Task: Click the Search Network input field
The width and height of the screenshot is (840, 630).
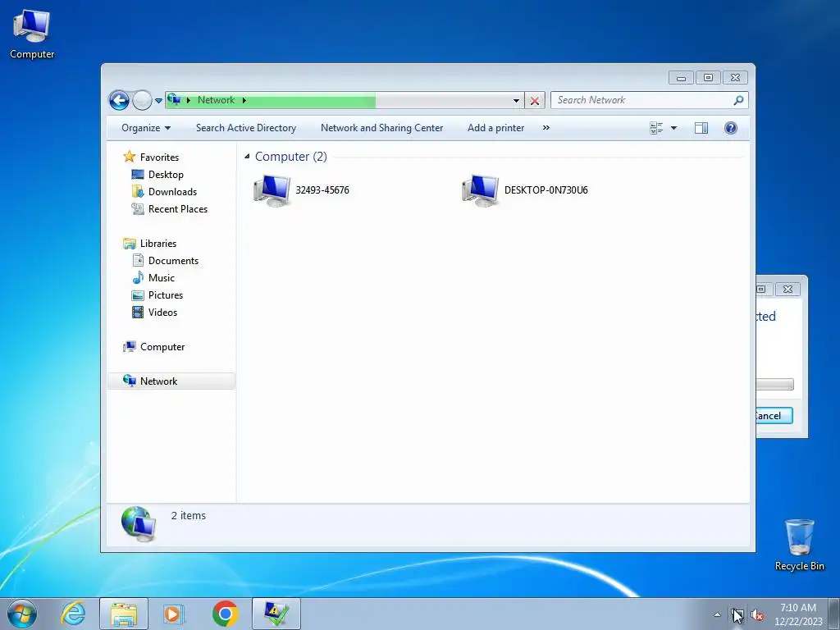Action: coord(642,100)
